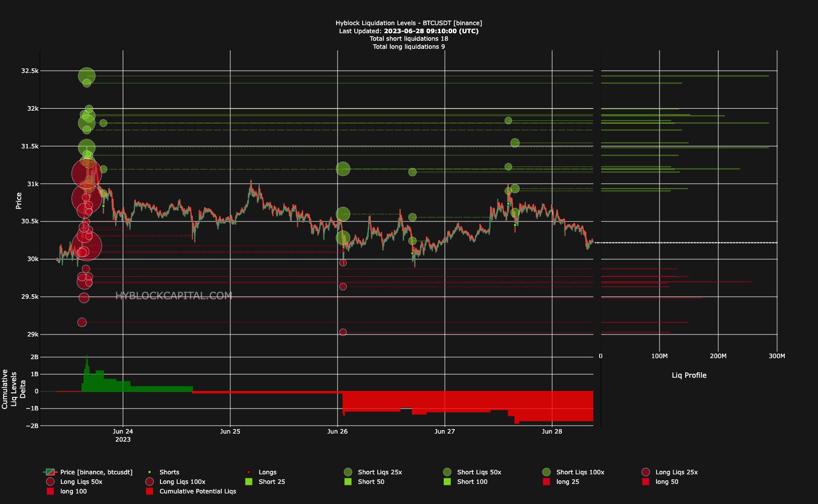
Task: Click the Last Updated timestamp line
Action: tap(409, 31)
